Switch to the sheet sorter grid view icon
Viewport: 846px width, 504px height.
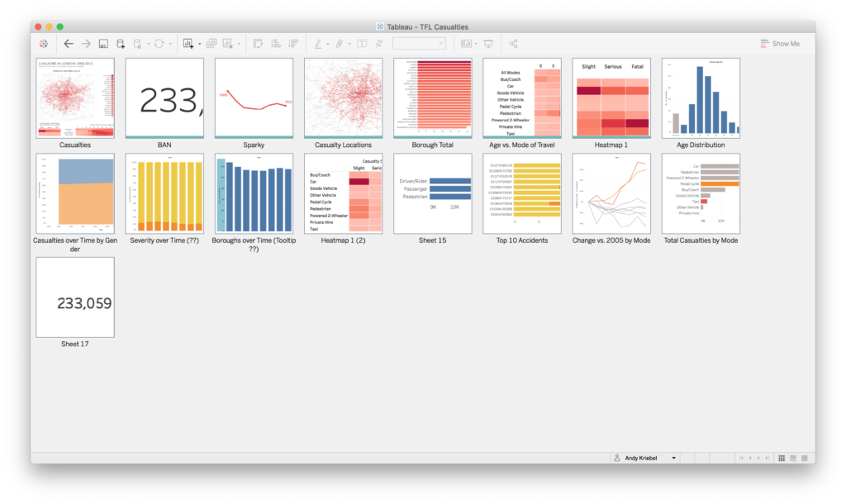tap(782, 458)
